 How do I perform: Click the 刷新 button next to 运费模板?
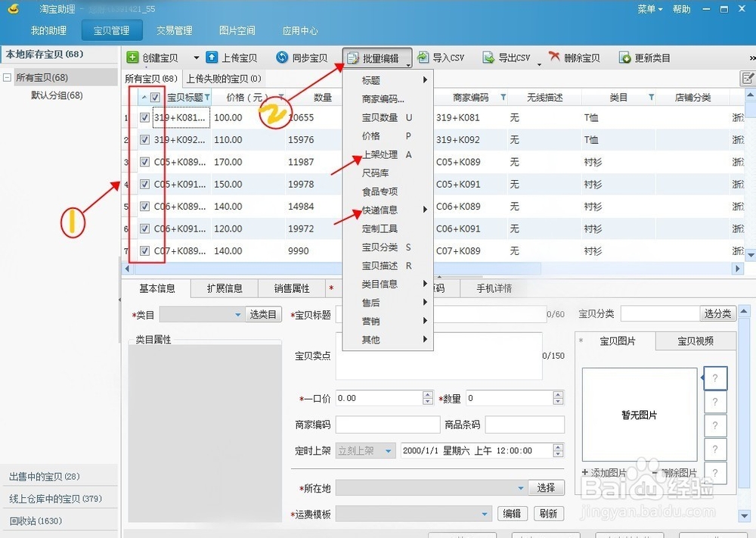pyautogui.click(x=549, y=513)
